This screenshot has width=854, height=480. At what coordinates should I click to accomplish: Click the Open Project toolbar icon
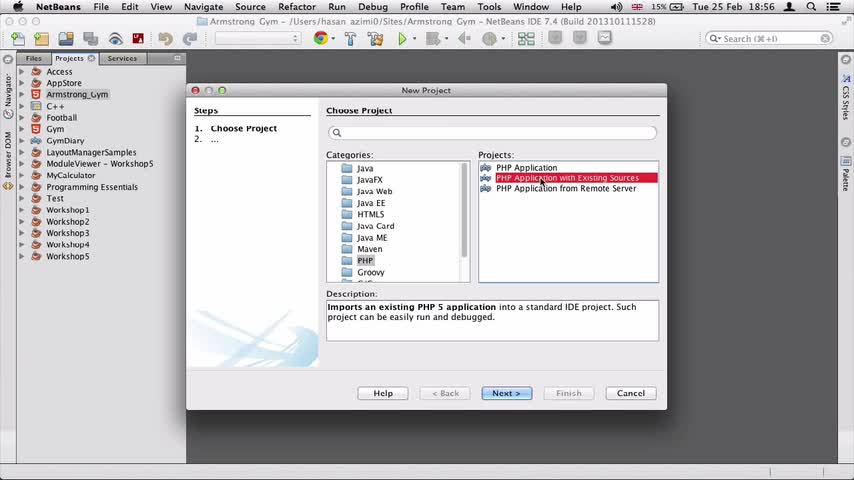pyautogui.click(x=66, y=39)
